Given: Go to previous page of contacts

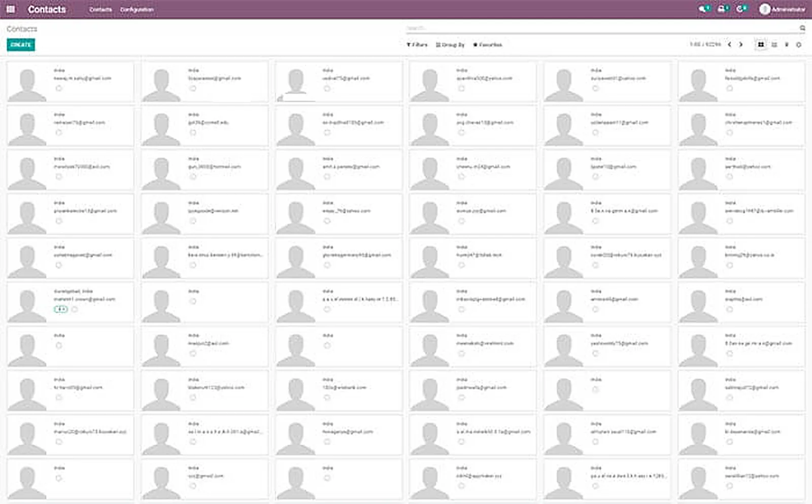Looking at the screenshot, I should pyautogui.click(x=729, y=45).
